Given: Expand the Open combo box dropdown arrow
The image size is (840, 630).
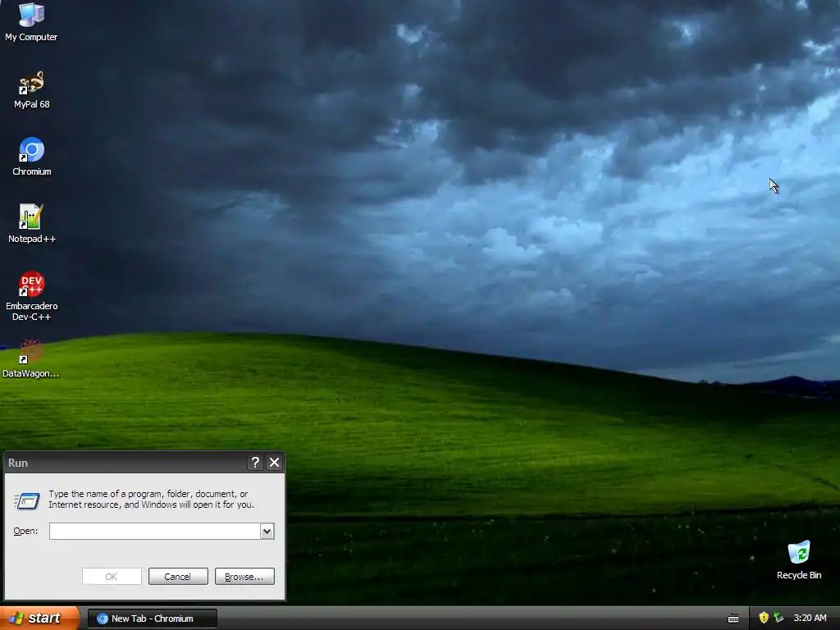Looking at the screenshot, I should click(267, 532).
